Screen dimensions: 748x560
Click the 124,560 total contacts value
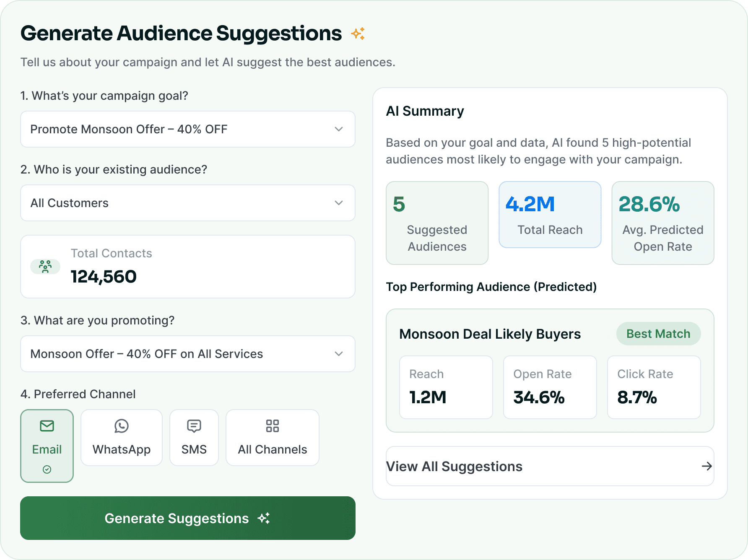coord(104,277)
